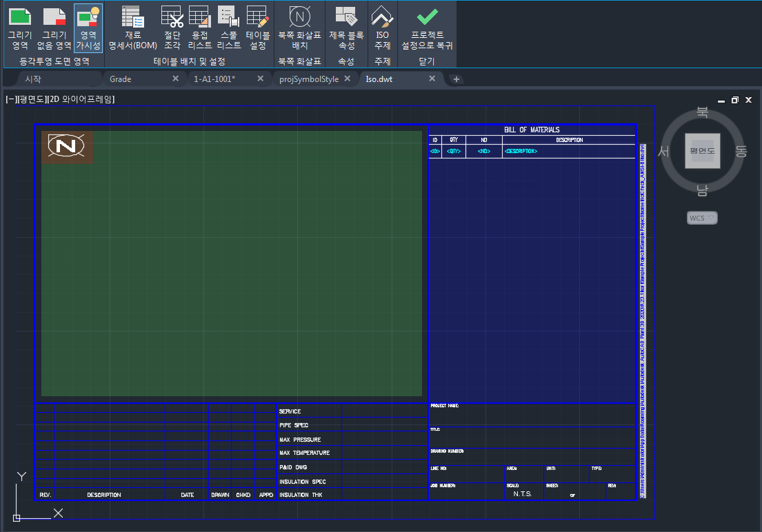Open the [2D 와이어프레임] visual style menu

[x=81, y=99]
